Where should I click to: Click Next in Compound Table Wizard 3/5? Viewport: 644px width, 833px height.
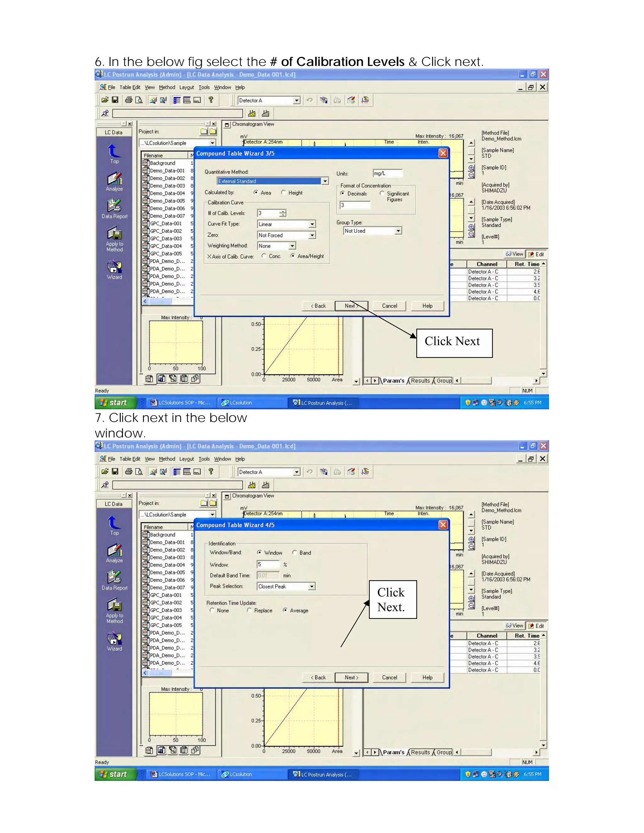[x=351, y=306]
